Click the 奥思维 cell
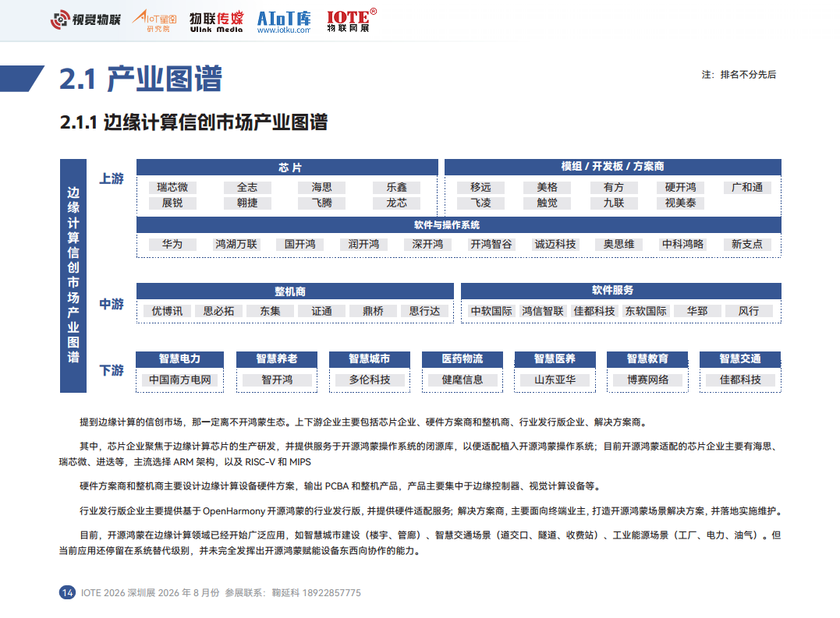The width and height of the screenshot is (840, 618). point(619,245)
